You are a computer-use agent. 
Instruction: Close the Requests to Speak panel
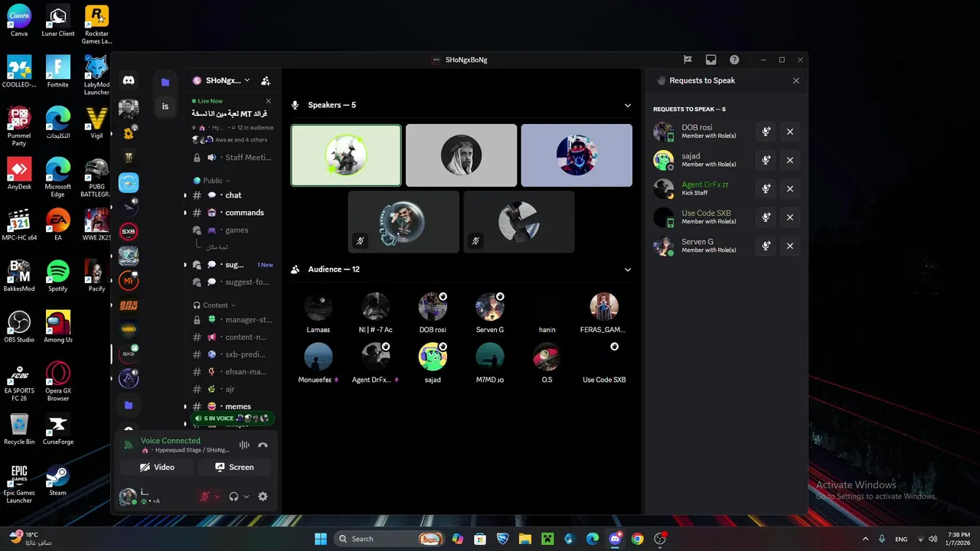point(796,80)
